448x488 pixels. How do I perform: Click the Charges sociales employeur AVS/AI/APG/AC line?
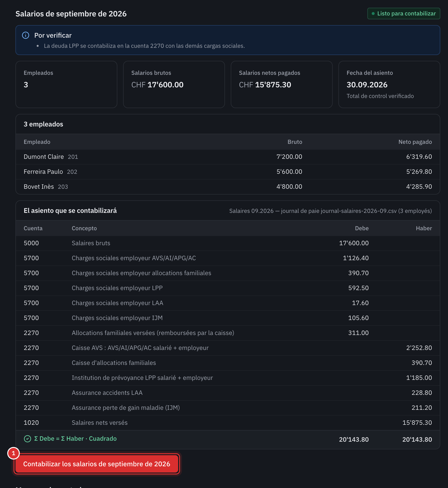(x=228, y=258)
